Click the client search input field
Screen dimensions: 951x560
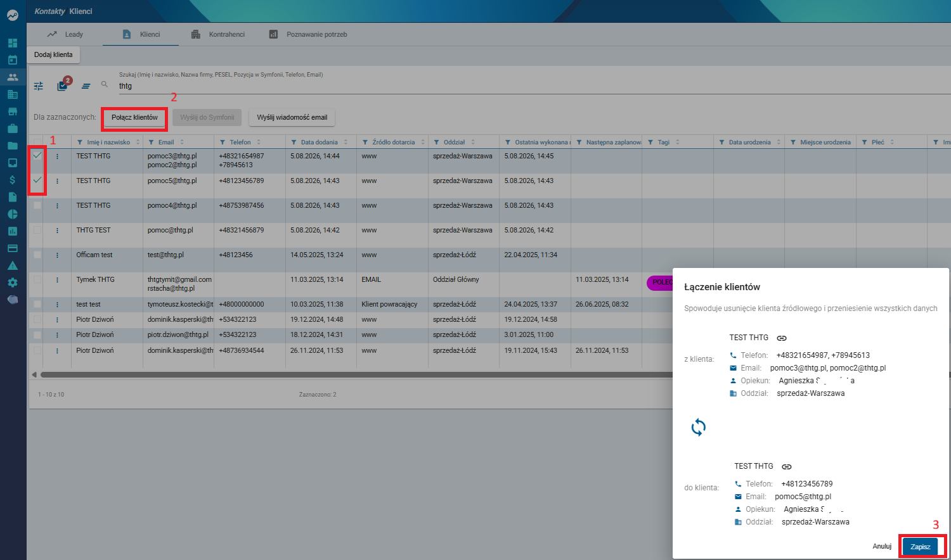tap(533, 86)
